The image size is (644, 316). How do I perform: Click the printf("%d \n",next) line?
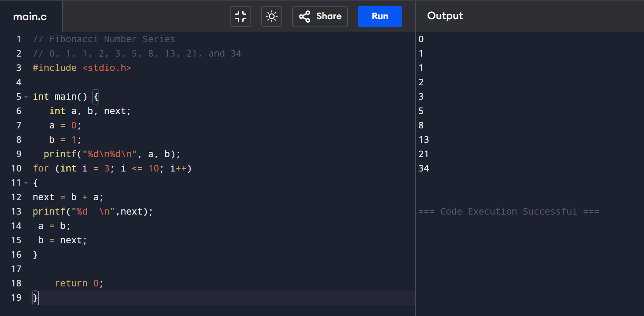point(93,212)
